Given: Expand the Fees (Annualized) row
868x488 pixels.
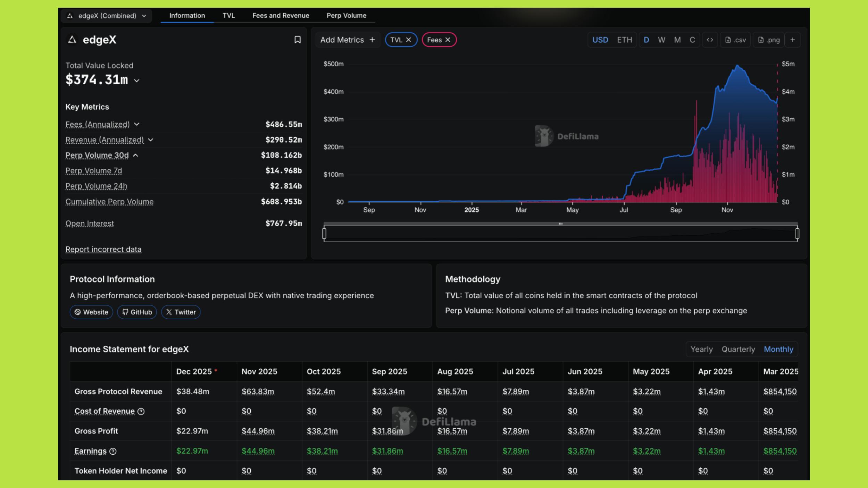Looking at the screenshot, I should [137, 124].
